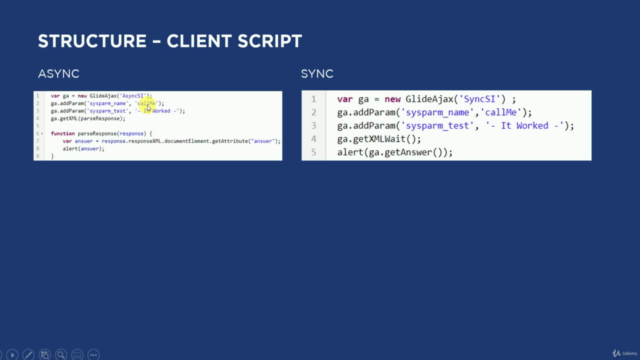The height and width of the screenshot is (360, 640).
Task: Open more slide show options menu
Action: coord(94,355)
